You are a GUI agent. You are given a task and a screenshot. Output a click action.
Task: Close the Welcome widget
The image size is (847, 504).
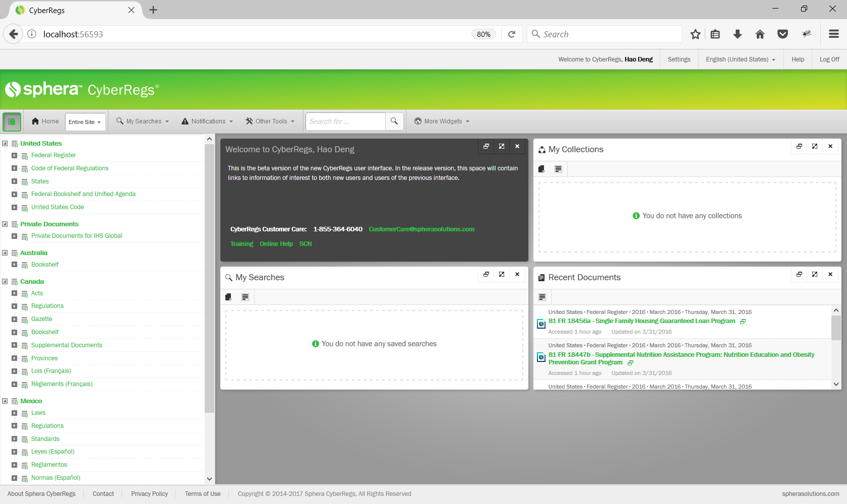point(517,146)
